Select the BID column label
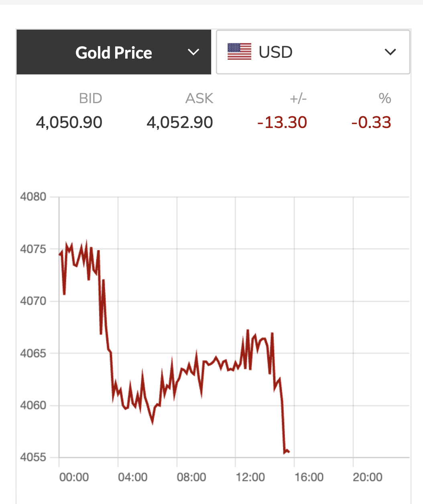This screenshot has width=423, height=504. 90,98
